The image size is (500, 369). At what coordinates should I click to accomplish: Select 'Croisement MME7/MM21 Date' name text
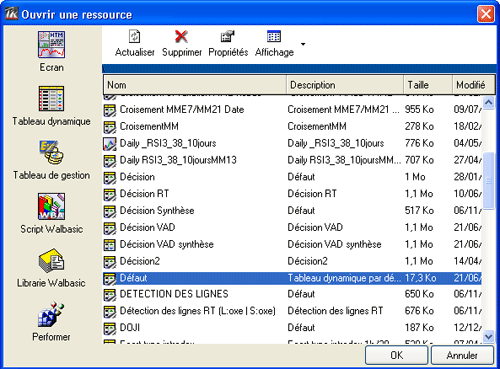click(x=182, y=110)
